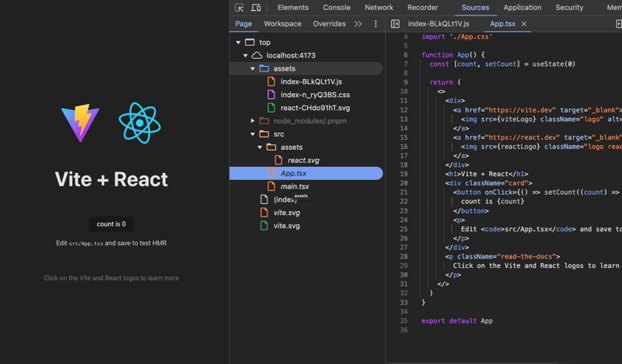Click line number 21 in gutter
This screenshot has width=622, height=364.
click(x=403, y=192)
